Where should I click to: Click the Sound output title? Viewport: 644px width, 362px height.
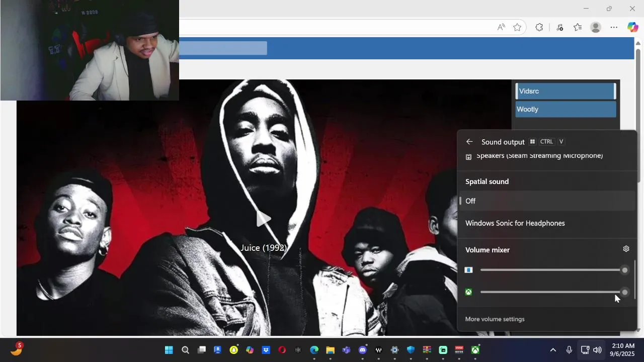(x=503, y=142)
